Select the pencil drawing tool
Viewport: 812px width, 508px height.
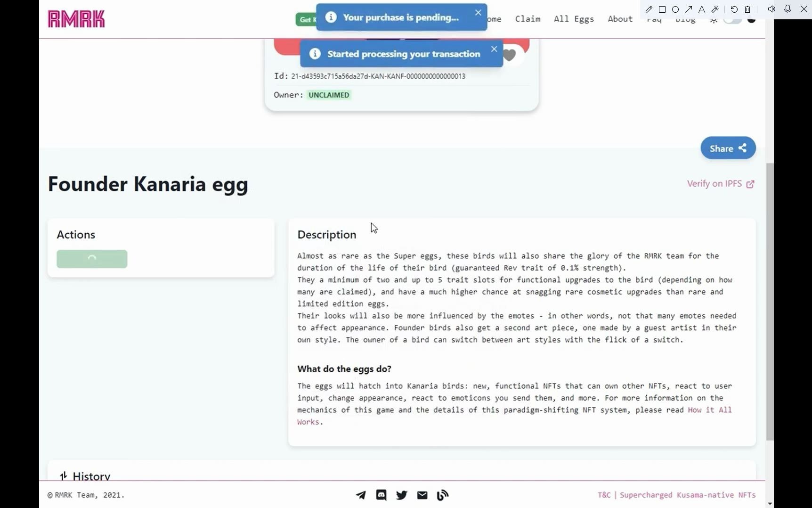coord(649,9)
